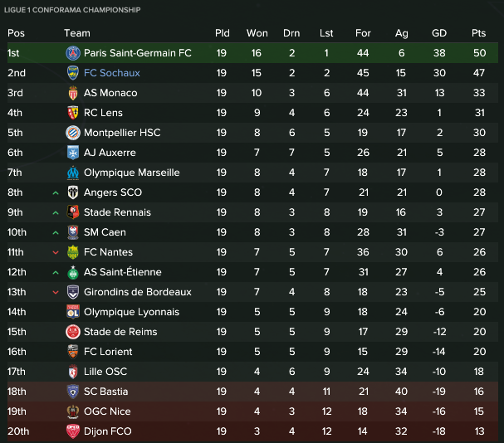
Task: Click the Montpellier HSC logo
Action: coord(73,133)
